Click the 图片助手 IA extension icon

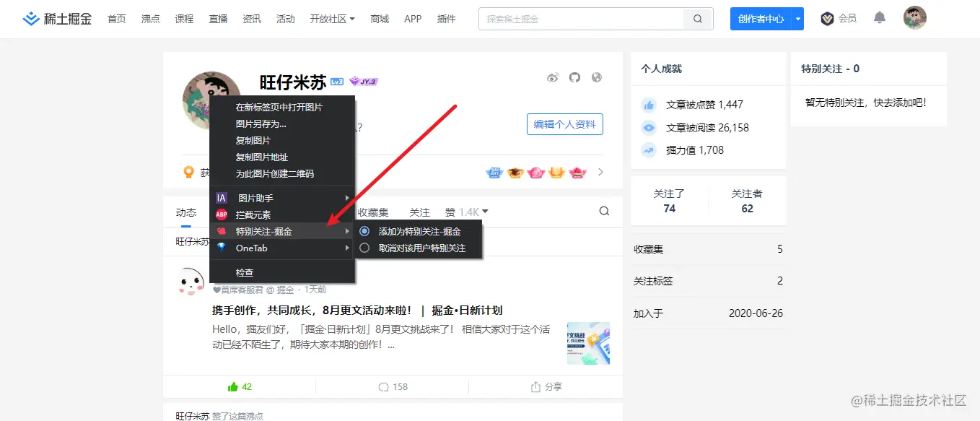[222, 198]
